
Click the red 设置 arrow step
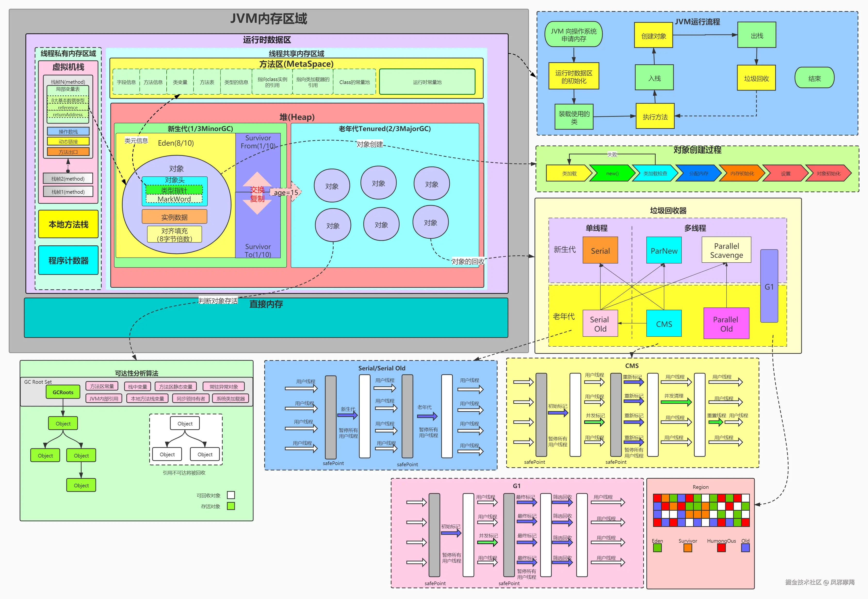tap(785, 173)
